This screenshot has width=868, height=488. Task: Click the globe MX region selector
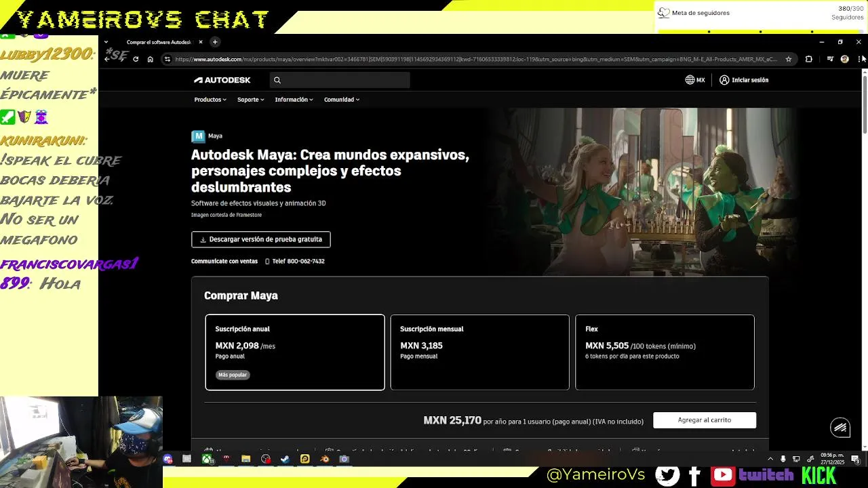[695, 80]
